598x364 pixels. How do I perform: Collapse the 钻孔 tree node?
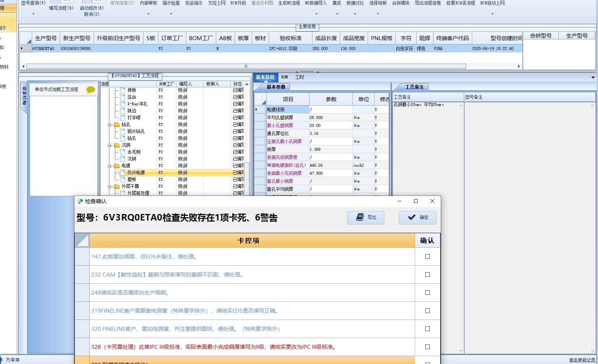pos(110,125)
